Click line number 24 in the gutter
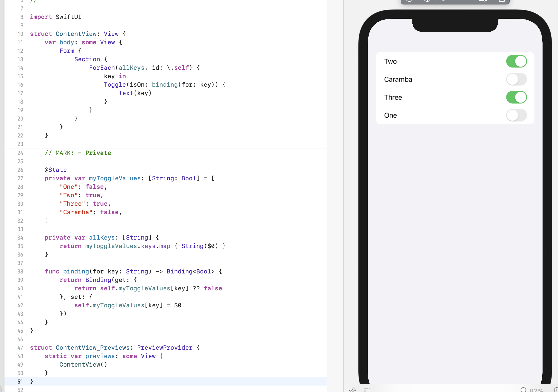 coord(20,153)
